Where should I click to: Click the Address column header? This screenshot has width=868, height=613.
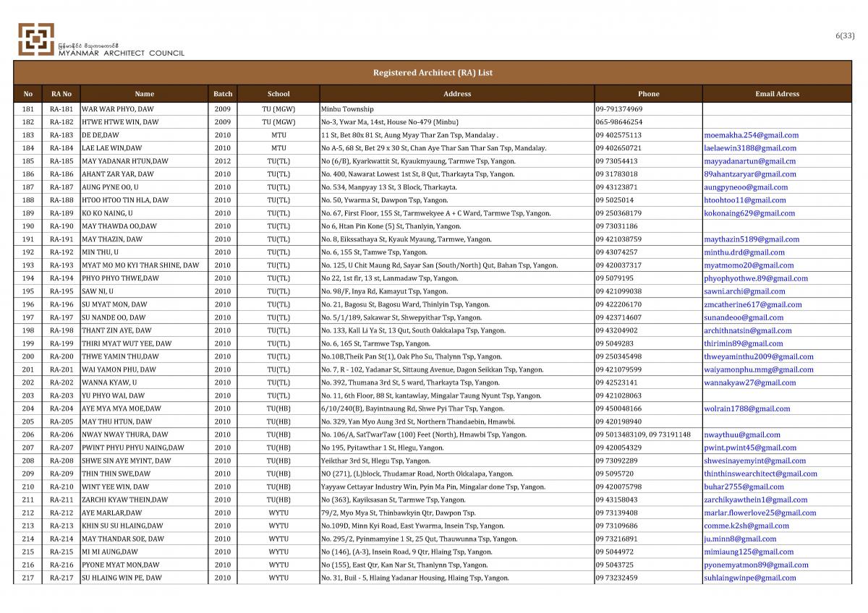click(457, 94)
